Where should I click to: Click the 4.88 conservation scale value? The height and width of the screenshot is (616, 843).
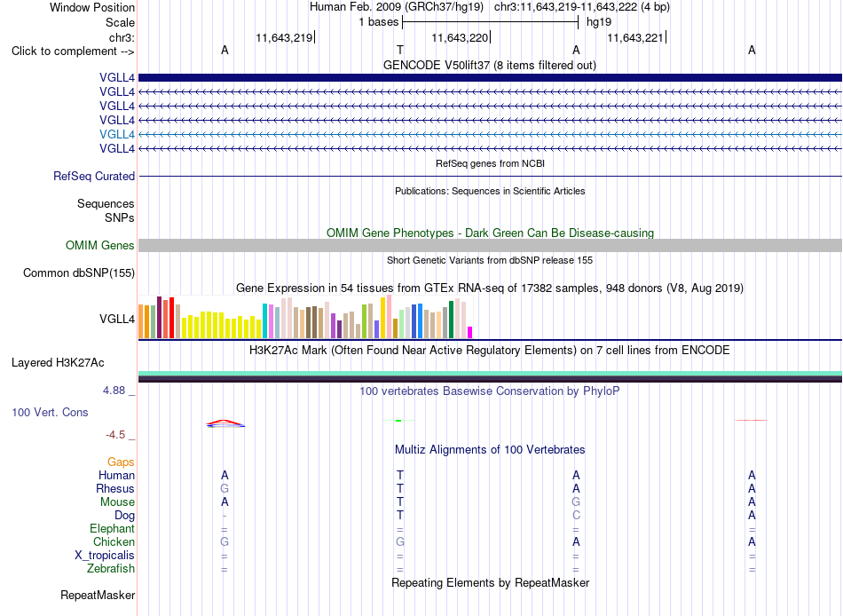tap(114, 391)
